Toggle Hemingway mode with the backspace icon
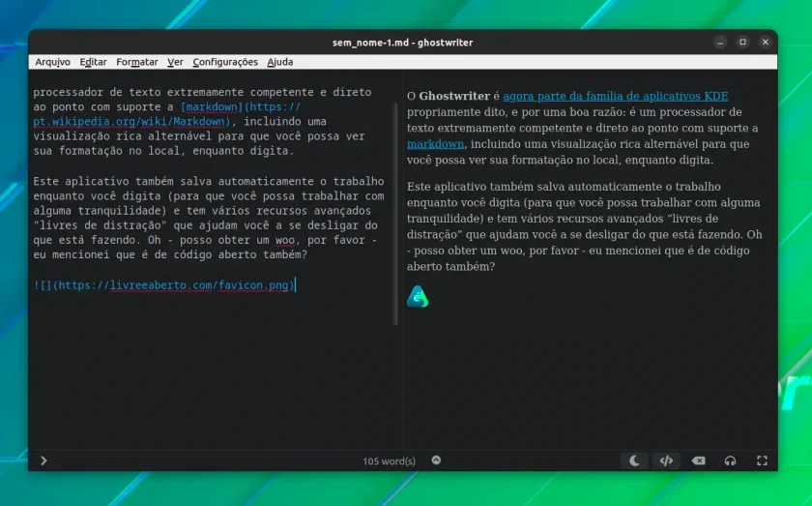 [698, 461]
